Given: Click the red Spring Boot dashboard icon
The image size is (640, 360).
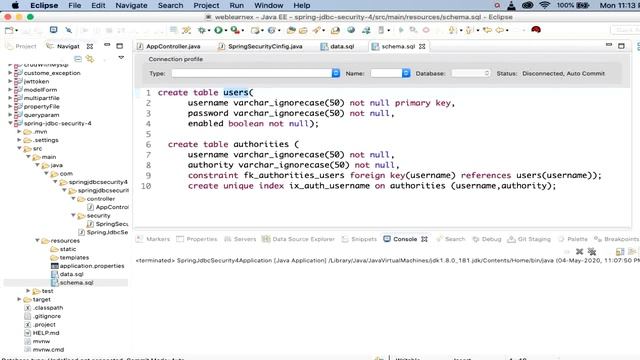Looking at the screenshot, I should (x=536, y=30).
